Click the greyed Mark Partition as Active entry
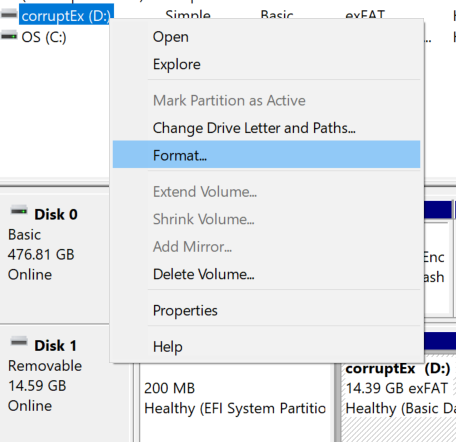This screenshot has width=456, height=442. (266, 101)
